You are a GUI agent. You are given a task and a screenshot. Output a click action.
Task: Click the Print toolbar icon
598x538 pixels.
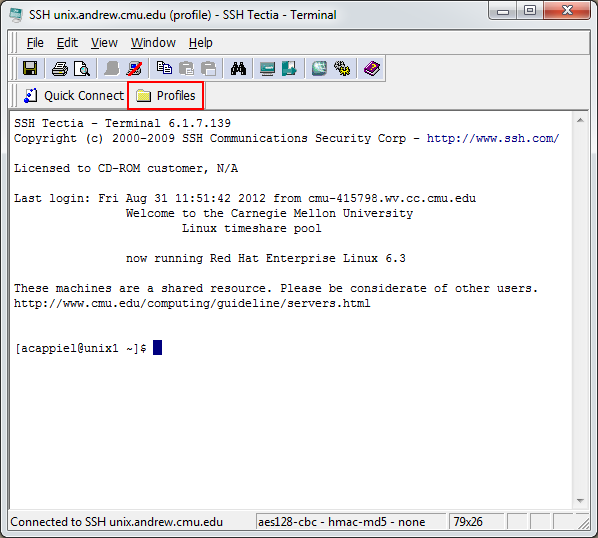tap(59, 69)
